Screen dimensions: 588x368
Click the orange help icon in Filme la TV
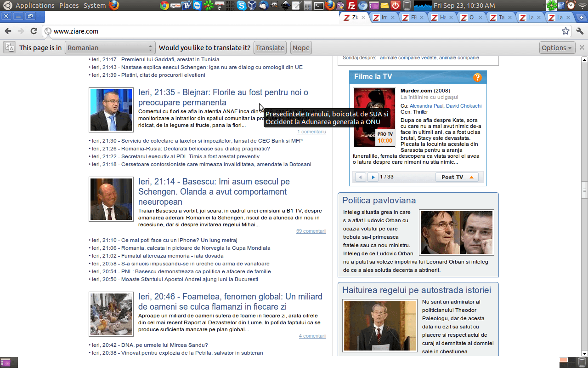tap(477, 77)
